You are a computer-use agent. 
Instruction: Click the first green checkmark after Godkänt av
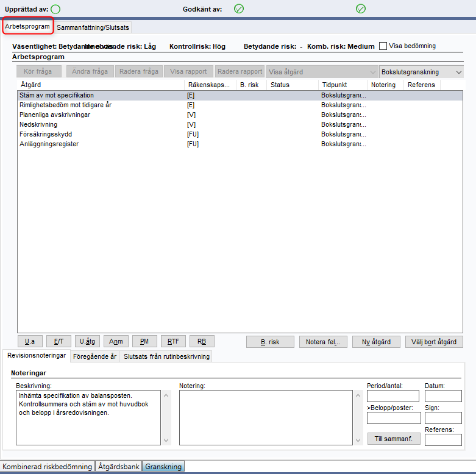(x=239, y=9)
